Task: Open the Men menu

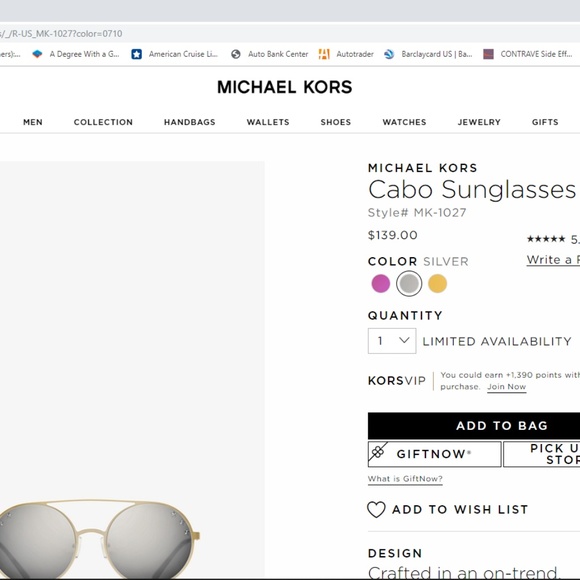Action: 33,122
